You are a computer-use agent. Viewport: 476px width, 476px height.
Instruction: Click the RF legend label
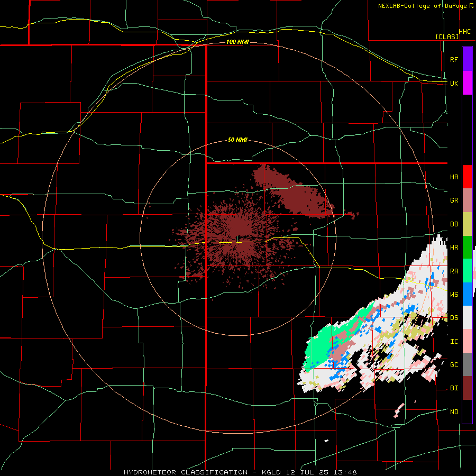click(454, 59)
